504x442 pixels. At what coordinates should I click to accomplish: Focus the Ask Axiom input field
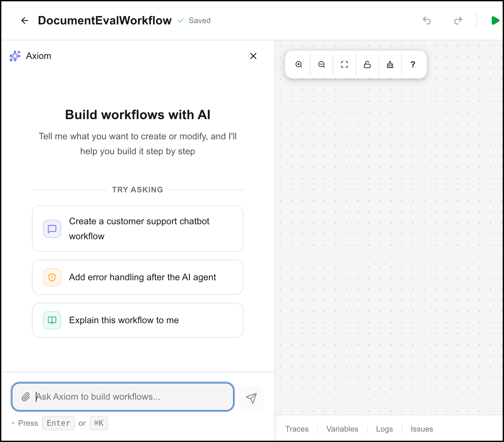pyautogui.click(x=123, y=397)
